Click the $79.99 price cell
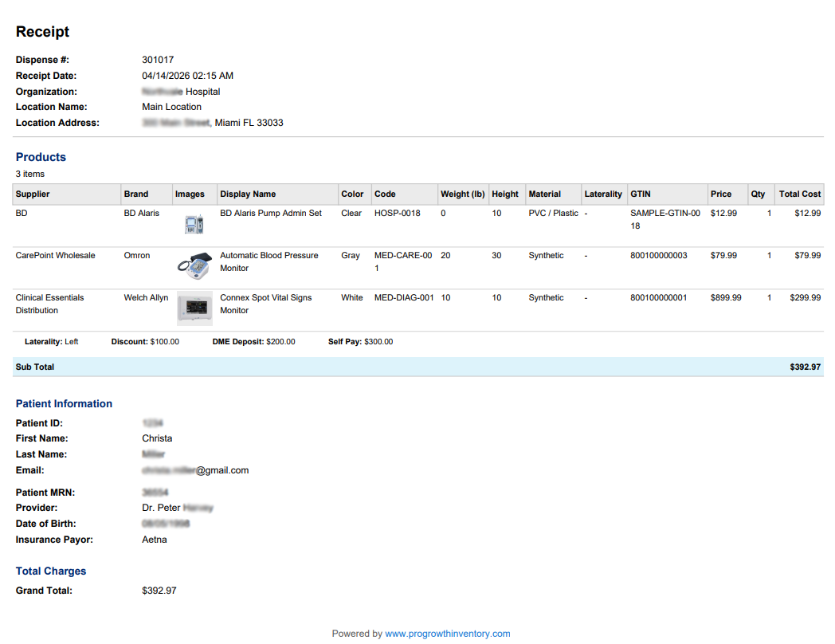The image size is (835, 644). [x=723, y=255]
